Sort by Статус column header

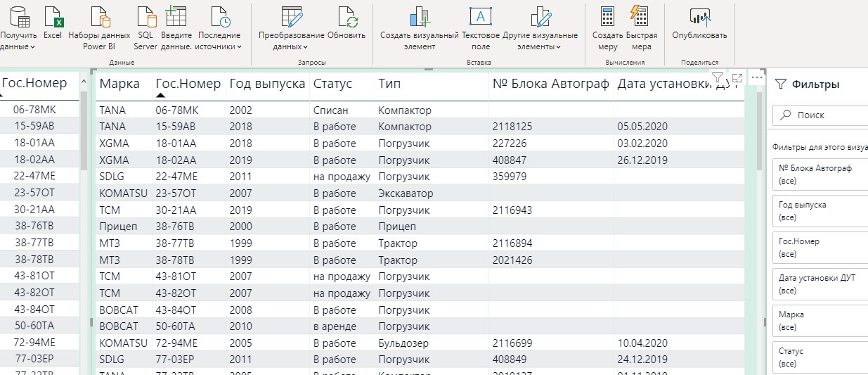tap(332, 84)
